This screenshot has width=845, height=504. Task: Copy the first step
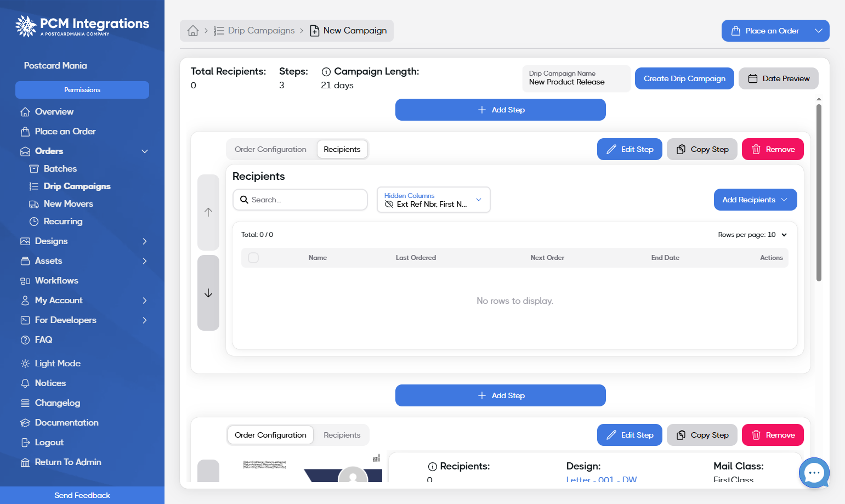[702, 149]
